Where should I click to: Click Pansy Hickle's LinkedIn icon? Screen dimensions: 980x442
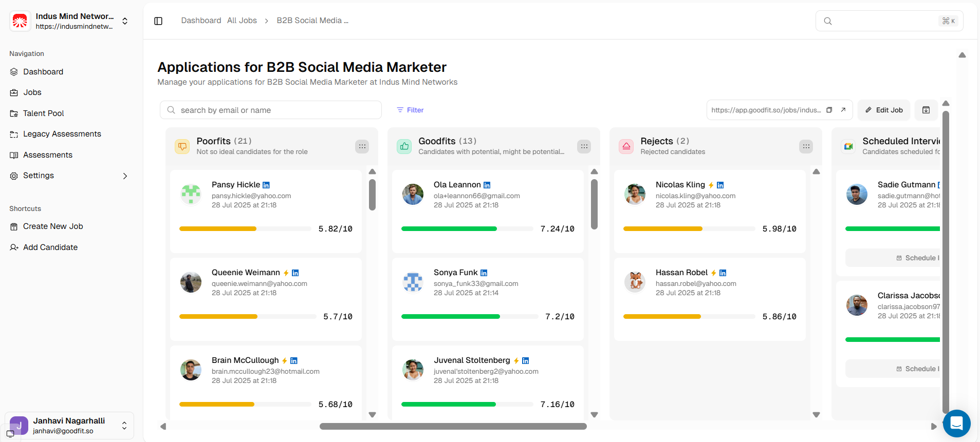pos(266,185)
